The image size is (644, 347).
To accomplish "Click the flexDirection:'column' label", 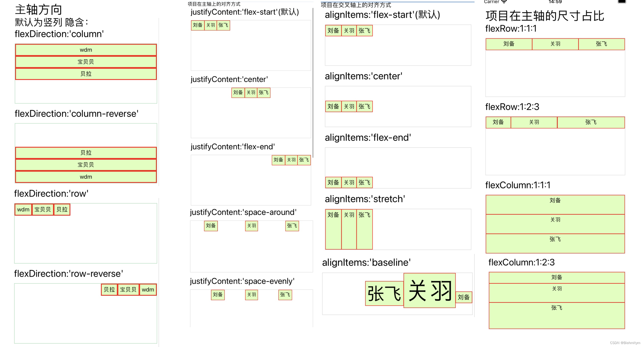I will pos(59,34).
